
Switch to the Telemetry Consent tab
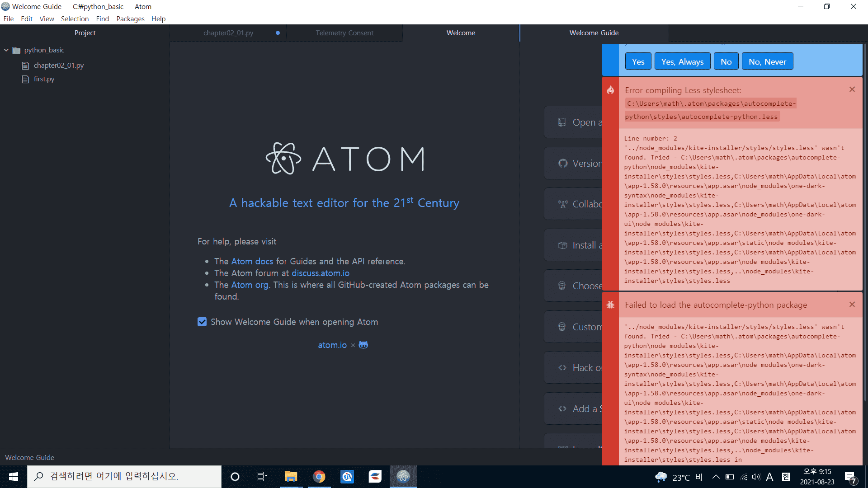tap(344, 33)
